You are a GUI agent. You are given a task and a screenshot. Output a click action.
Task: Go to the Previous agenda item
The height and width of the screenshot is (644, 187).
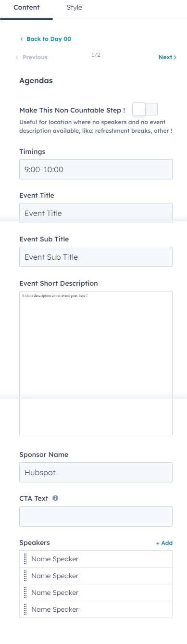(x=32, y=57)
